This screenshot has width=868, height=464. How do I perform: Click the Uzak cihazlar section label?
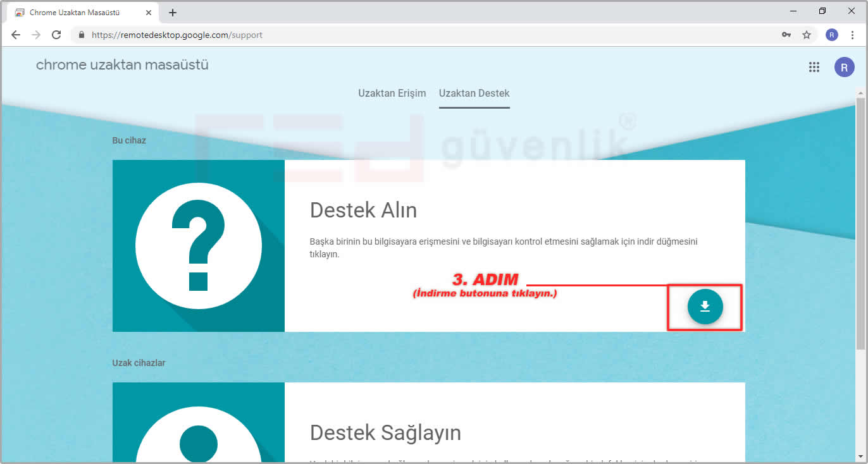[139, 363]
